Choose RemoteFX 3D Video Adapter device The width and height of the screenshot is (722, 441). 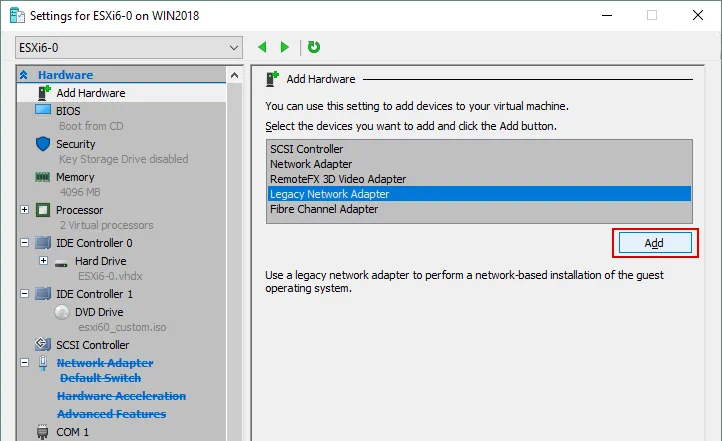(x=338, y=179)
